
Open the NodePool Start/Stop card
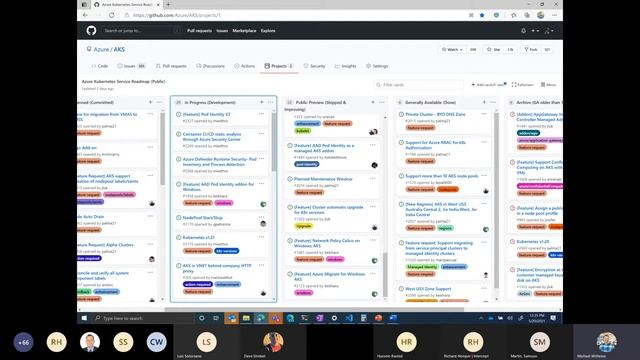pos(202,218)
